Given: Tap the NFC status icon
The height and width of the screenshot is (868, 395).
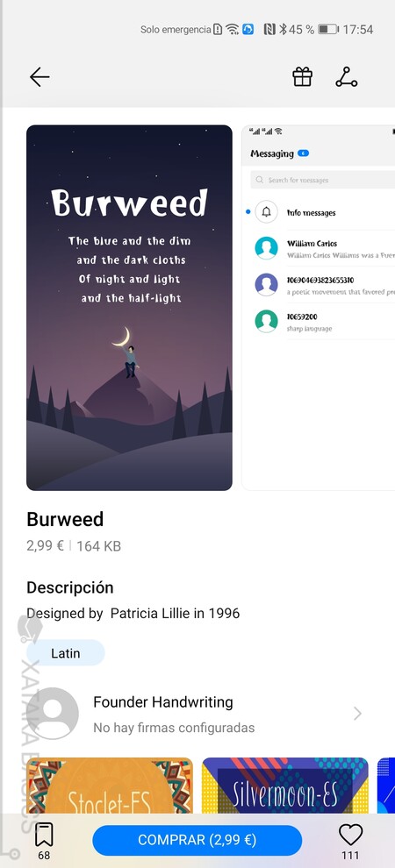Looking at the screenshot, I should click(269, 29).
